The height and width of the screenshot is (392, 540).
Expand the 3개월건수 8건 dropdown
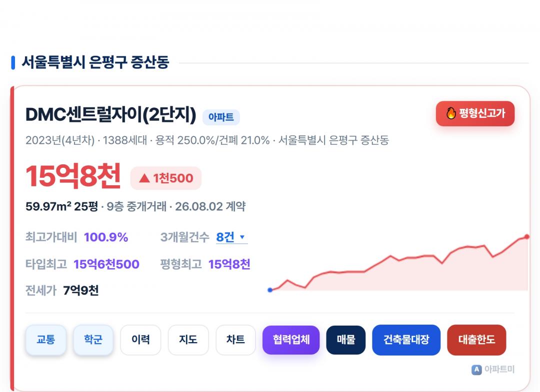[232, 237]
